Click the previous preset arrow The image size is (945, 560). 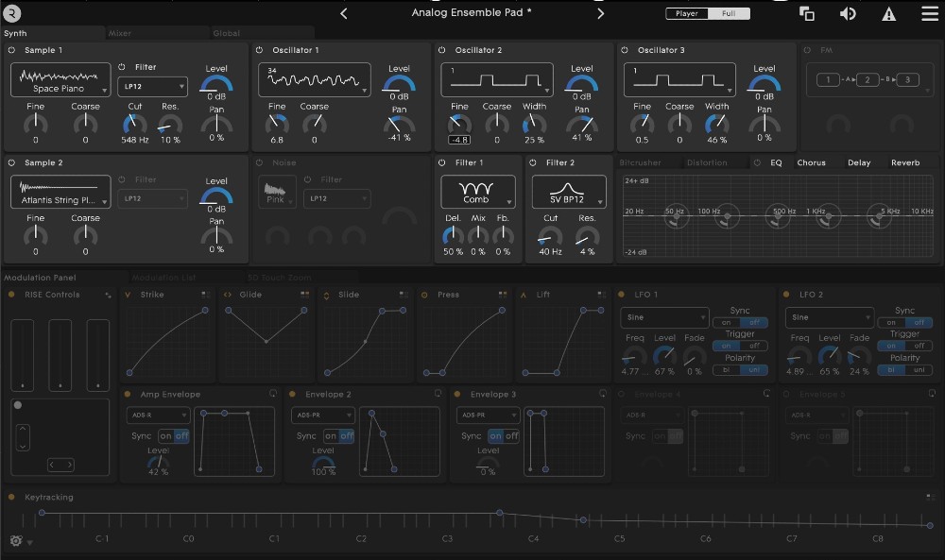pyautogui.click(x=344, y=13)
